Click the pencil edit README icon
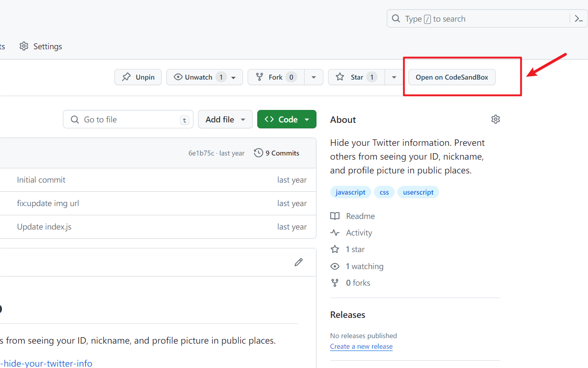588x368 pixels. coord(299,262)
